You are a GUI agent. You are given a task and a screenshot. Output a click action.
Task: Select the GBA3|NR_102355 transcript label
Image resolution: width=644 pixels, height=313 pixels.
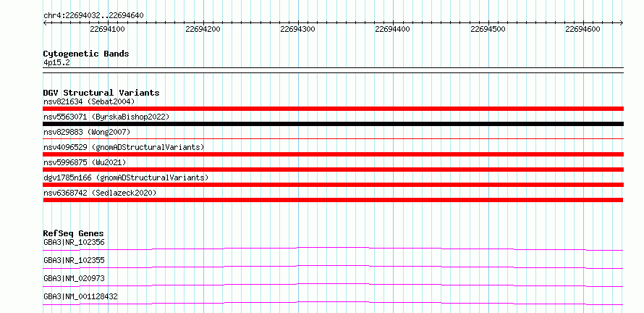click(74, 260)
